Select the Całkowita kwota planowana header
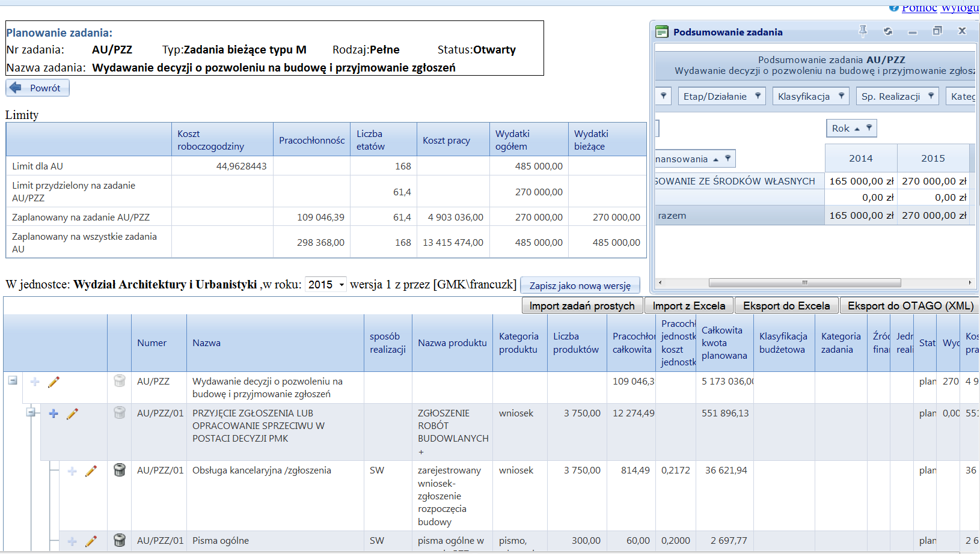This screenshot has width=980, height=554. coord(724,342)
